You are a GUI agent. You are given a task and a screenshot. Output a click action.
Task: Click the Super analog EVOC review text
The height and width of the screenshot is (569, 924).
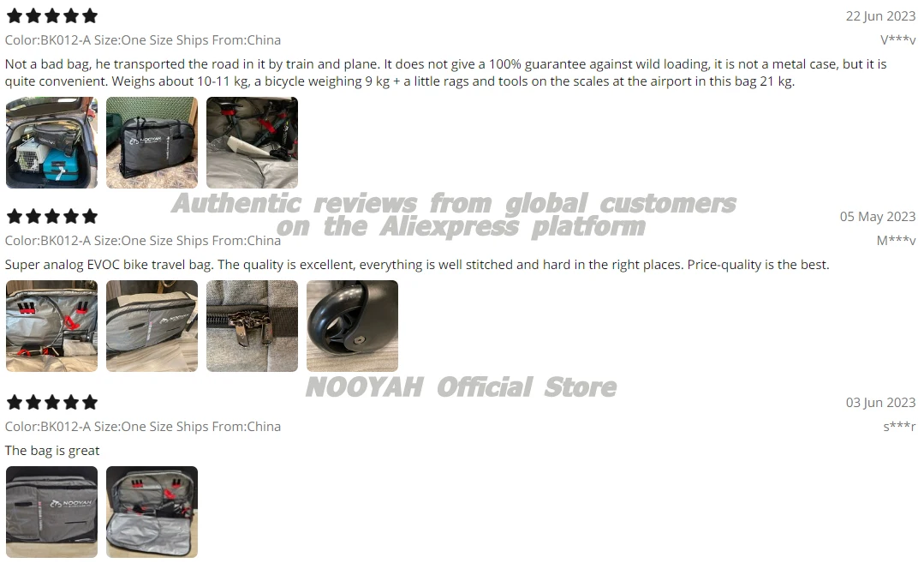tap(417, 265)
